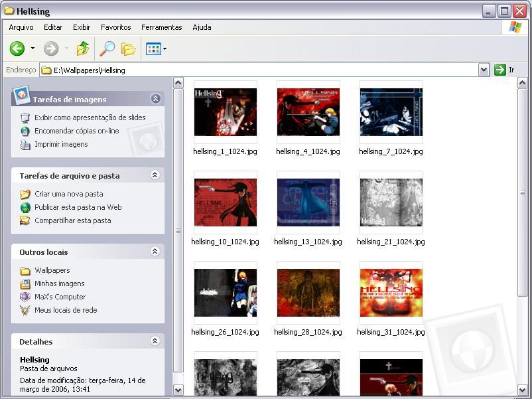Click the grayed Forward arrow button
Image resolution: width=532 pixels, height=399 pixels.
coord(51,48)
